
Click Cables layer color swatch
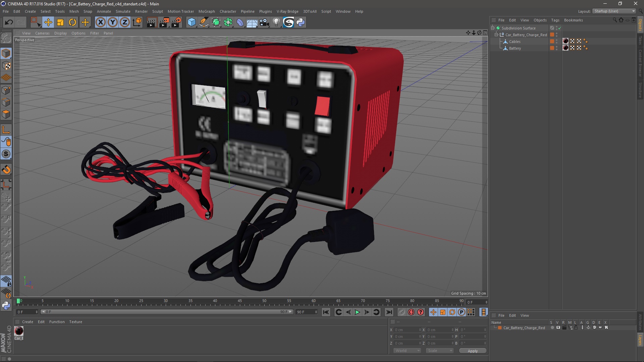click(x=552, y=42)
